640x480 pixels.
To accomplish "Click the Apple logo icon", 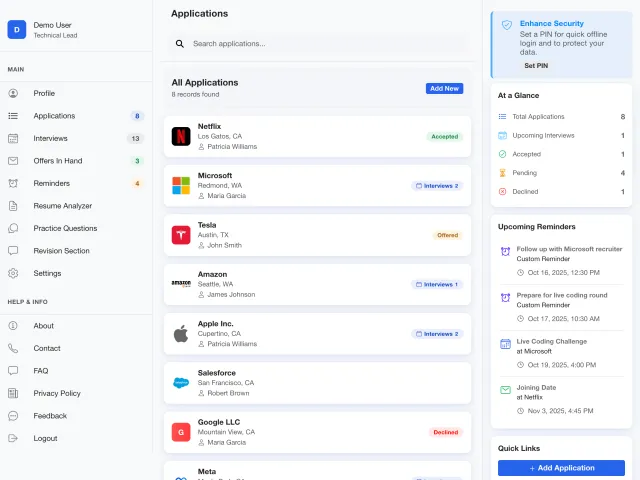I will point(181,333).
